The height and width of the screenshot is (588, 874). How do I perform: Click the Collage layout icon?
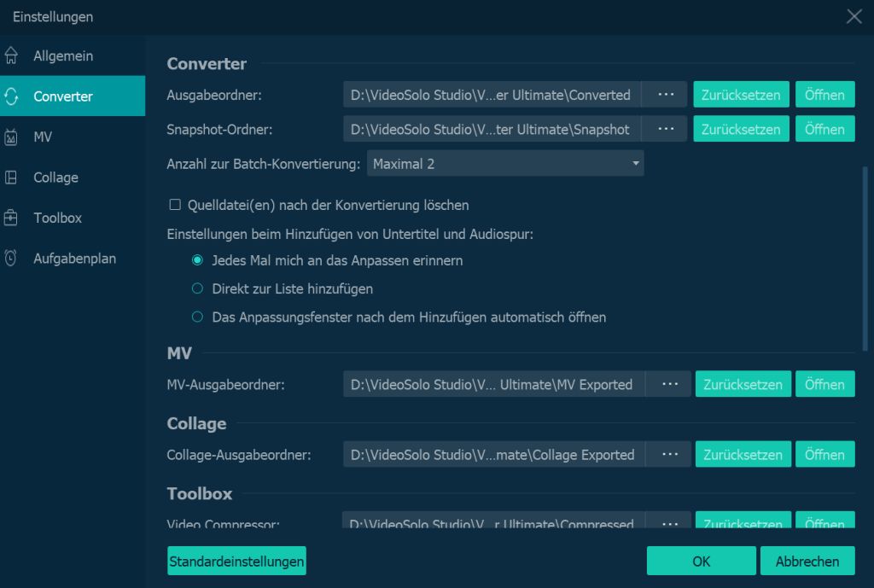pos(11,178)
